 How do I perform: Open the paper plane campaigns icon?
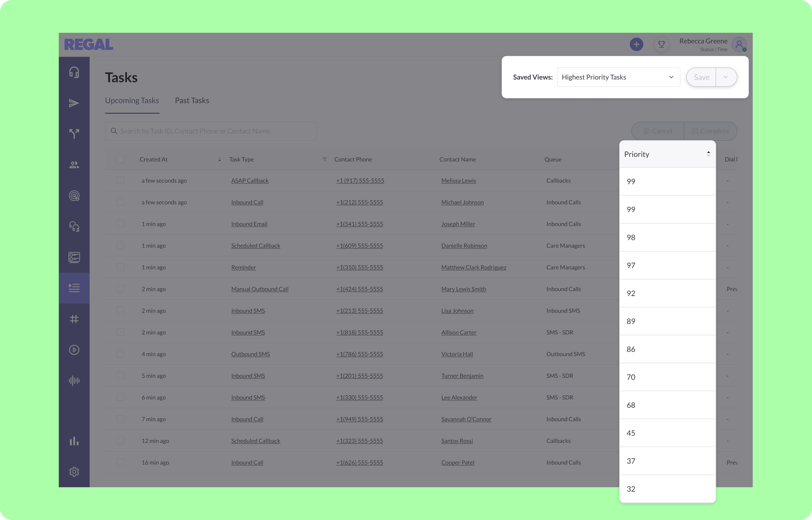click(74, 103)
